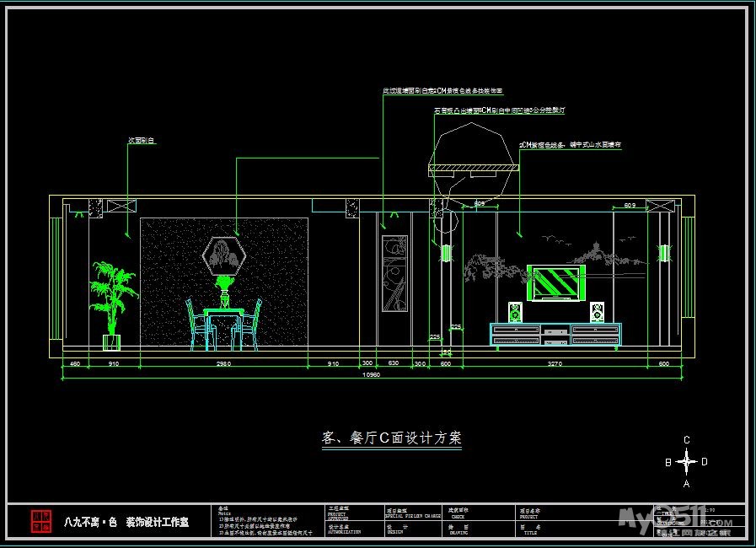This screenshot has width=756, height=548.
Task: Pick the right speaker on the TV cabinet
Action: [597, 312]
